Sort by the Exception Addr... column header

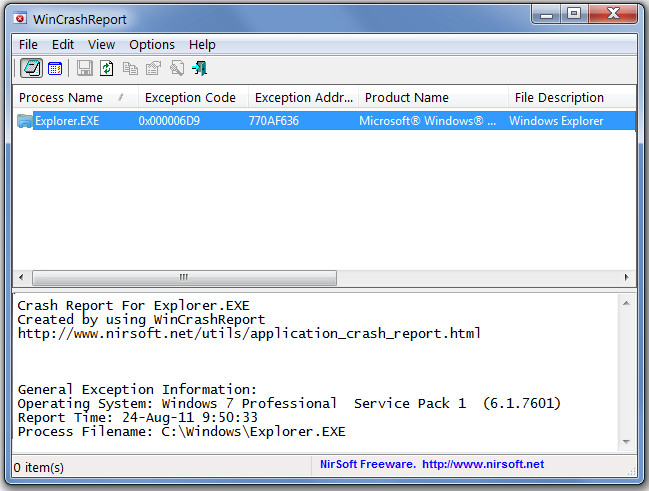303,98
